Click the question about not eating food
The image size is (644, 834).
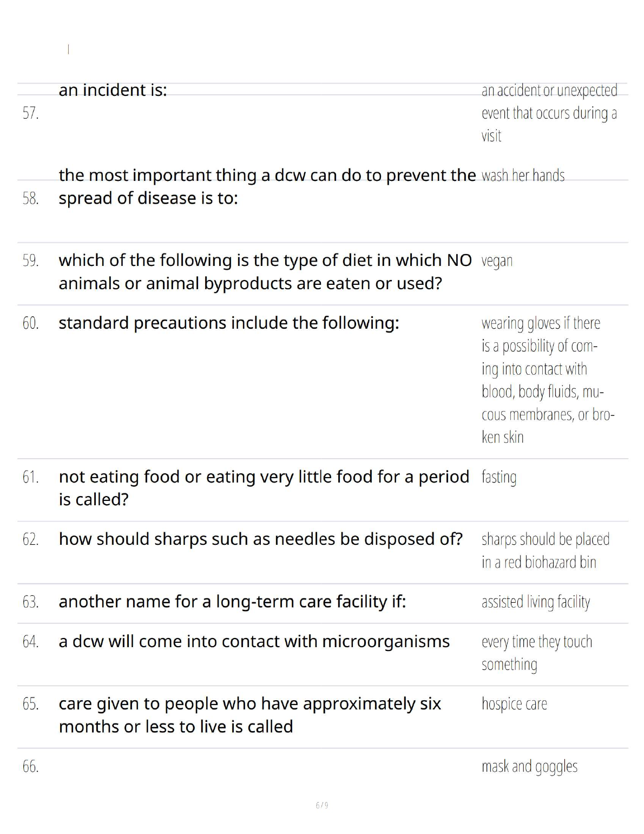click(264, 487)
